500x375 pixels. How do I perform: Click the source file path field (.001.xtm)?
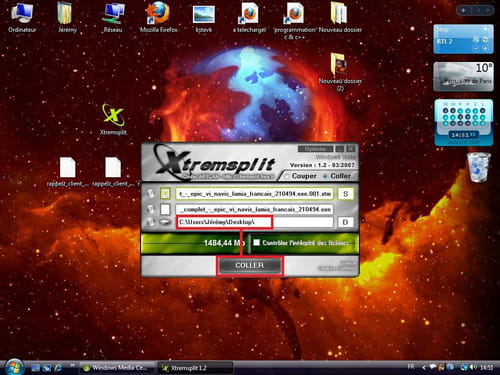point(254,194)
